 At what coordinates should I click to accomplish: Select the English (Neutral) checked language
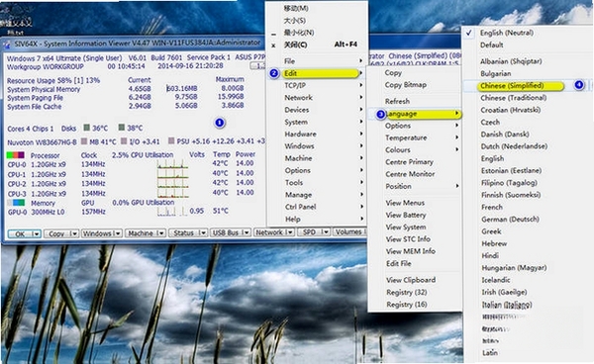click(x=507, y=33)
